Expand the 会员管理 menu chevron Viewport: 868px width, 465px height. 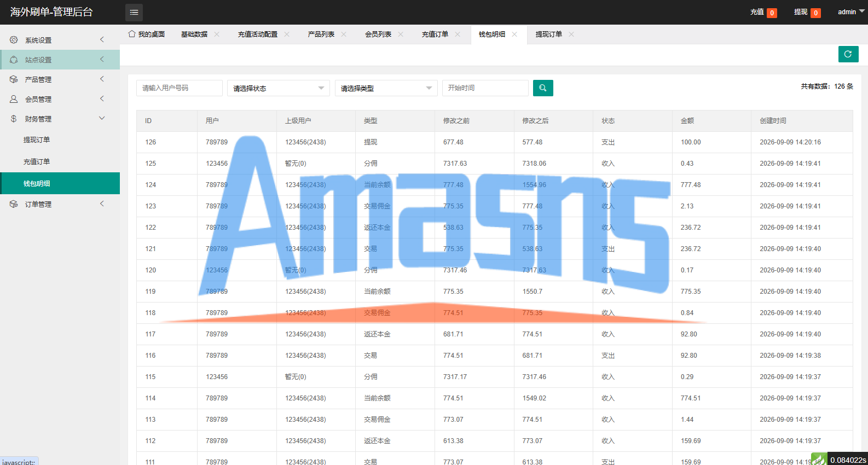tap(102, 98)
